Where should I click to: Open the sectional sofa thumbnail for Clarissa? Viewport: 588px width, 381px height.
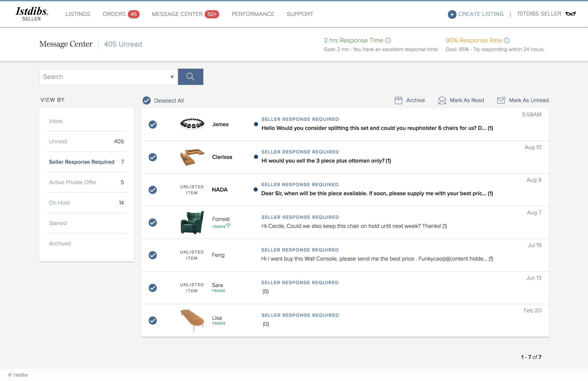[x=192, y=157]
